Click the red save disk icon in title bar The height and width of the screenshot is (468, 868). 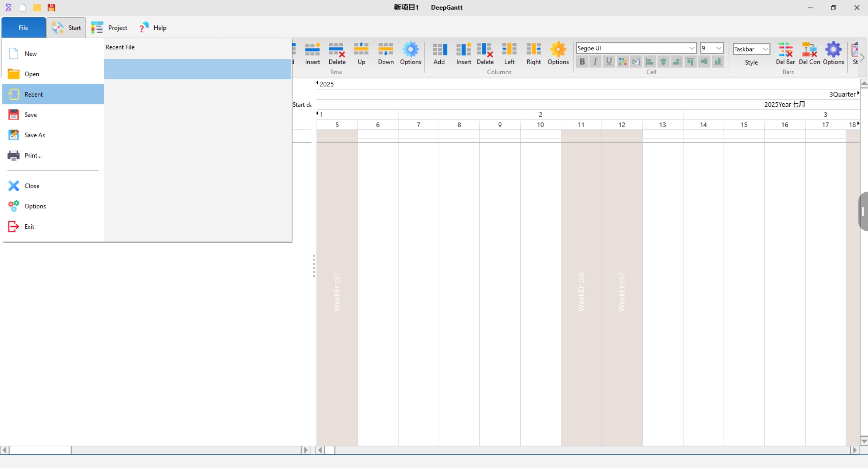click(51, 7)
